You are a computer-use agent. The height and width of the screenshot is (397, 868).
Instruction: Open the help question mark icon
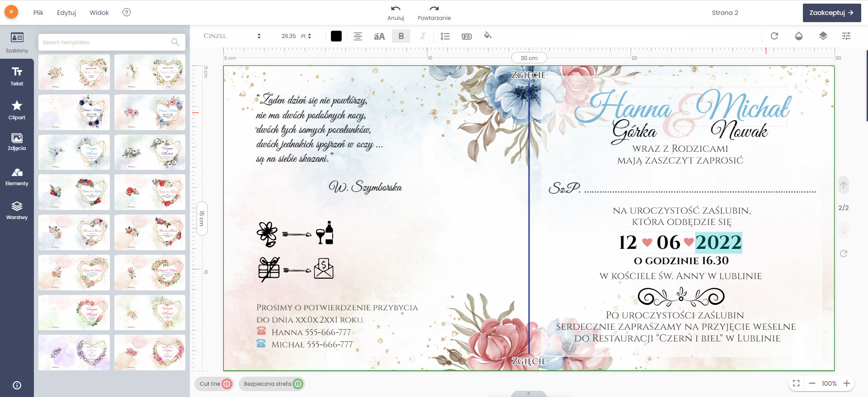[x=127, y=12]
